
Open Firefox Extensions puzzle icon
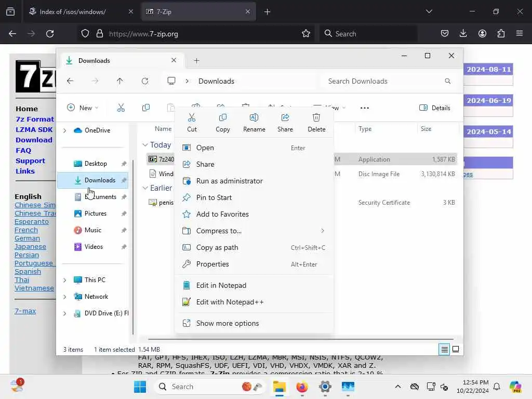click(501, 34)
